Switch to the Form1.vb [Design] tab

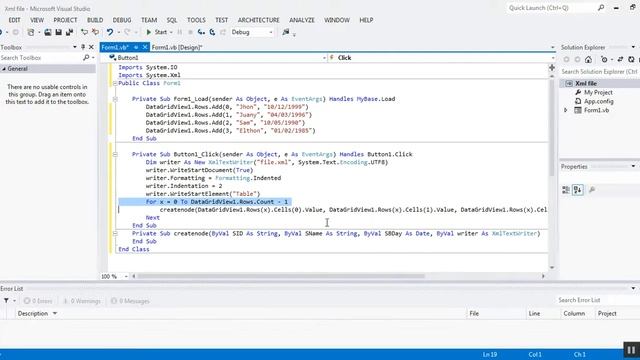pos(177,47)
